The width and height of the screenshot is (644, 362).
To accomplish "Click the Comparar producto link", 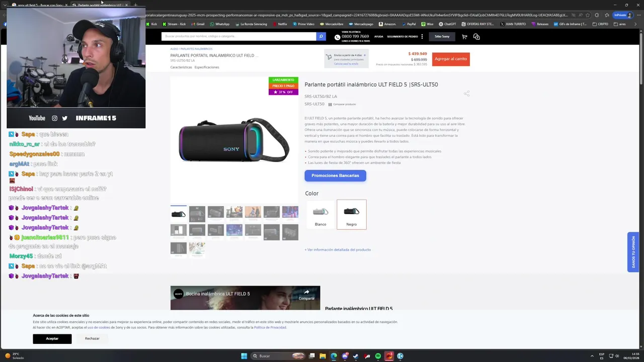I will point(342,104).
